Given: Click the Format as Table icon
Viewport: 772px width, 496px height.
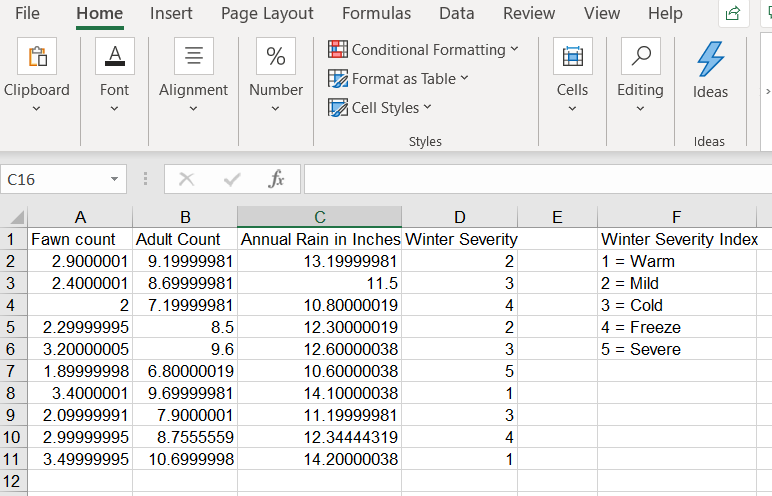Looking at the screenshot, I should coord(338,78).
